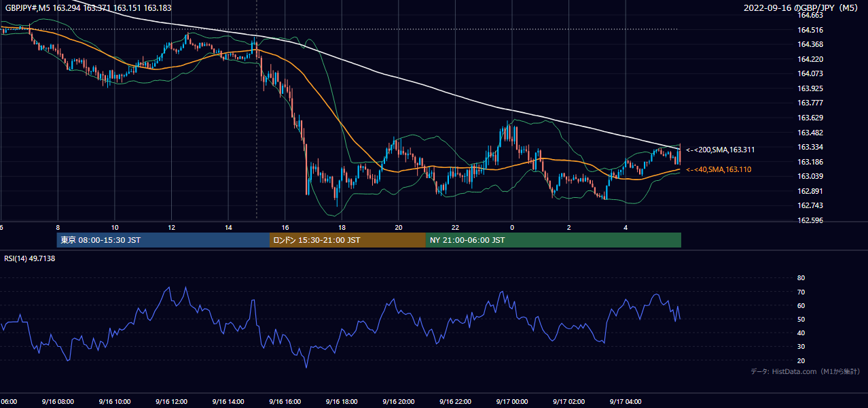The image size is (868, 408).
Task: Click the '9/16 10:00' date axis label
Action: tap(115, 401)
